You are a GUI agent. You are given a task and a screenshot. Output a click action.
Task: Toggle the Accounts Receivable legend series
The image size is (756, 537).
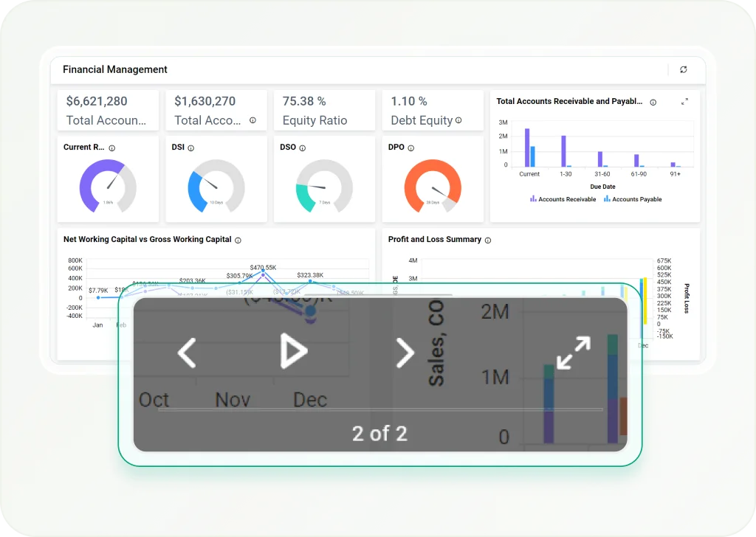(x=563, y=199)
